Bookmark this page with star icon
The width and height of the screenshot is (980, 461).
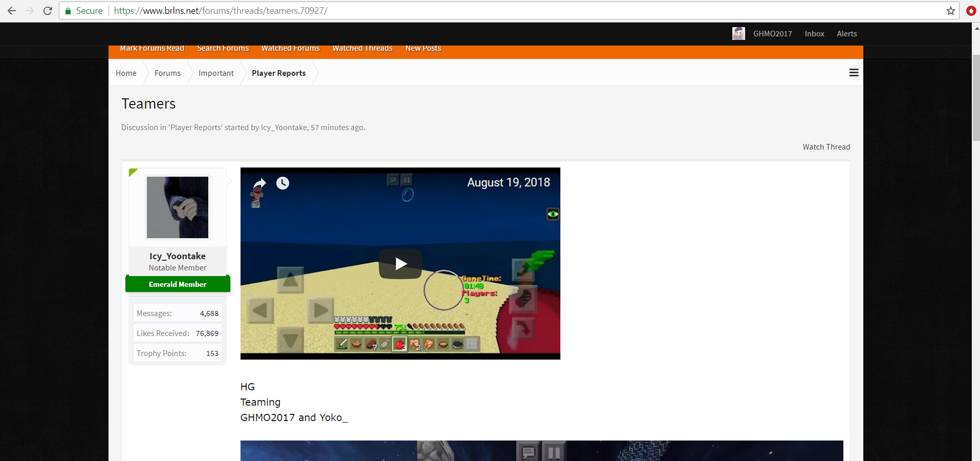point(951,11)
